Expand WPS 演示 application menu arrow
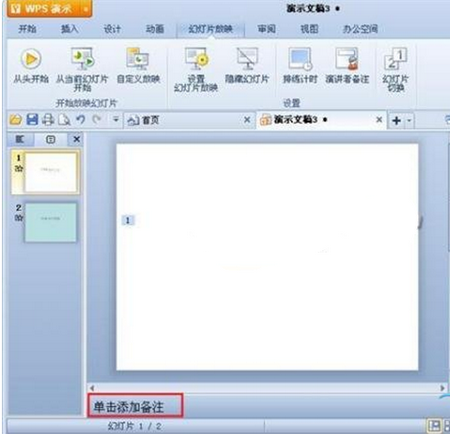The image size is (450, 434). coord(86,9)
